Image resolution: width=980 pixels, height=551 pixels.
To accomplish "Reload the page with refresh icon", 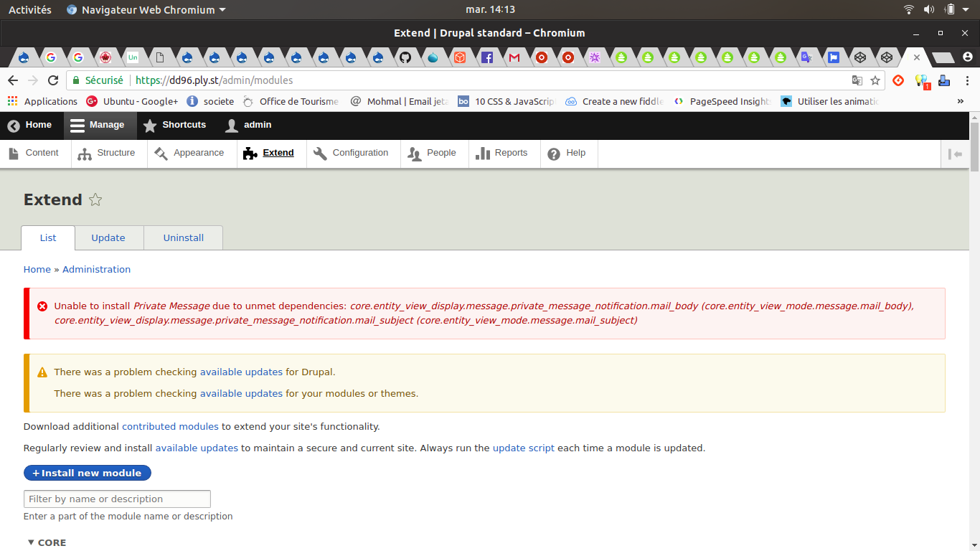I will [x=53, y=80].
